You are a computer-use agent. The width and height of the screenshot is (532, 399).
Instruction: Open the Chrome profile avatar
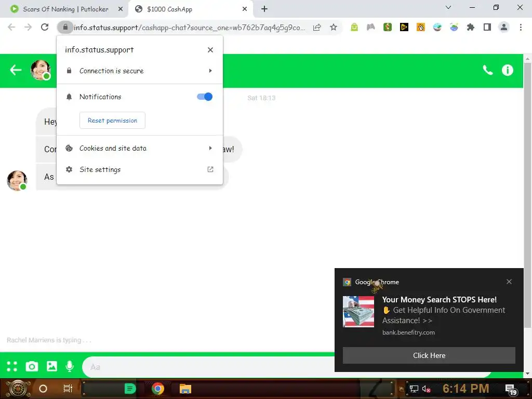[x=504, y=27]
